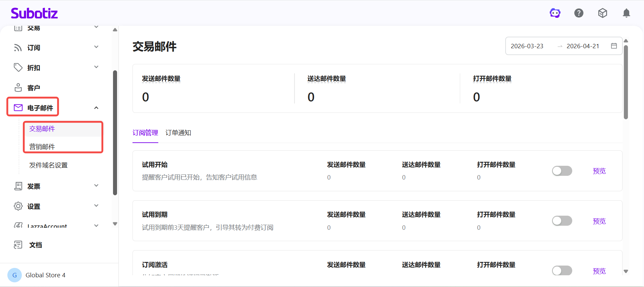Collapse the 电子邮件 sidebar section

(x=96, y=108)
